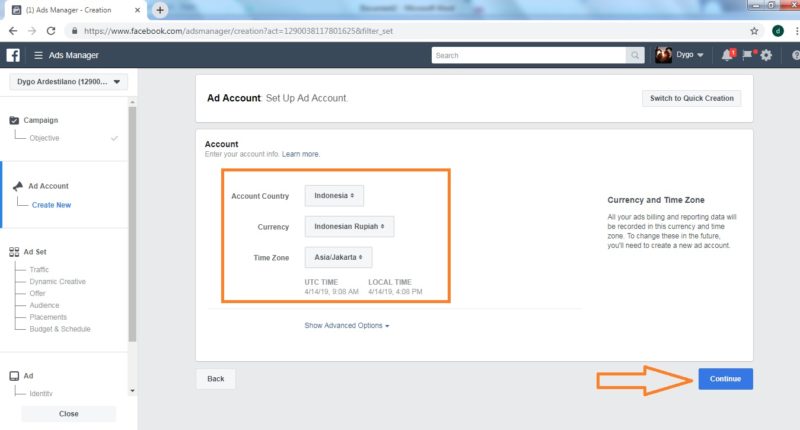Click the Campaign heading
The height and width of the screenshot is (430, 800).
pos(41,120)
